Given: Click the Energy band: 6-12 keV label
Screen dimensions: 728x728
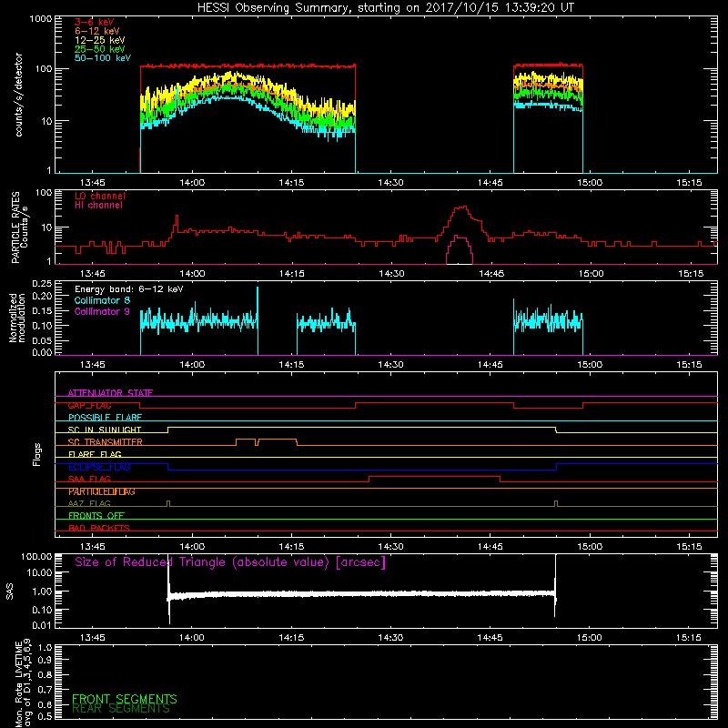Looking at the screenshot, I should (x=129, y=289).
